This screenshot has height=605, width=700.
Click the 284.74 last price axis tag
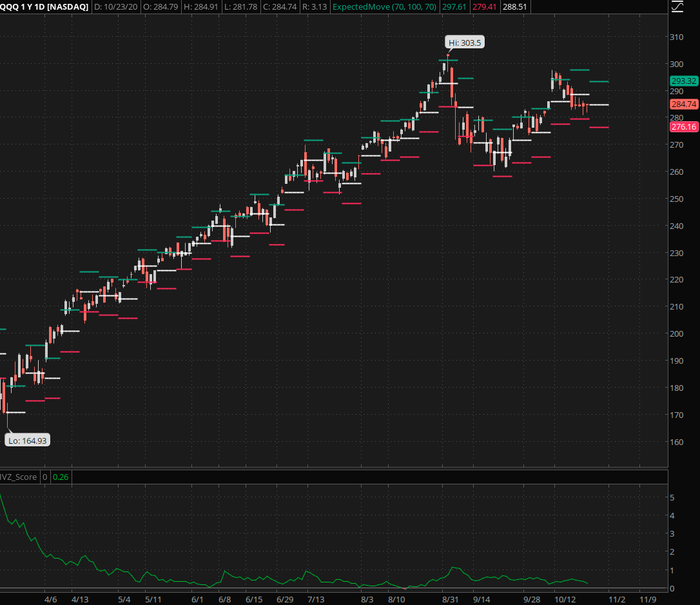pos(684,104)
